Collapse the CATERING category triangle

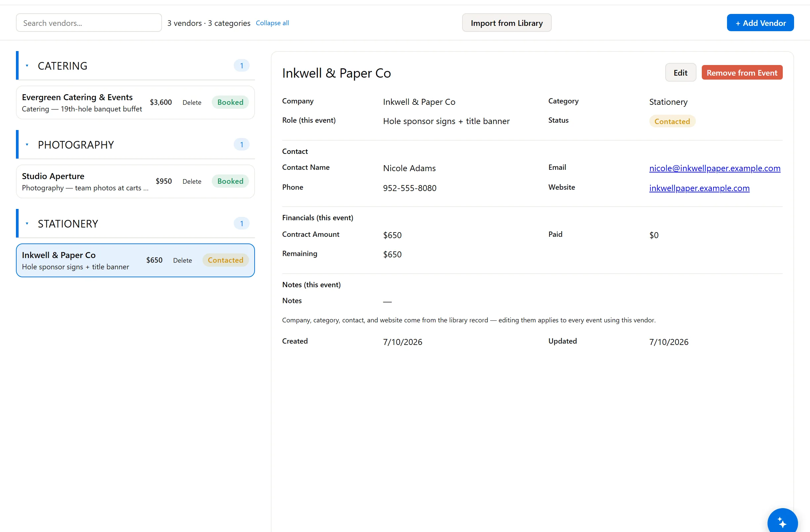pos(27,66)
